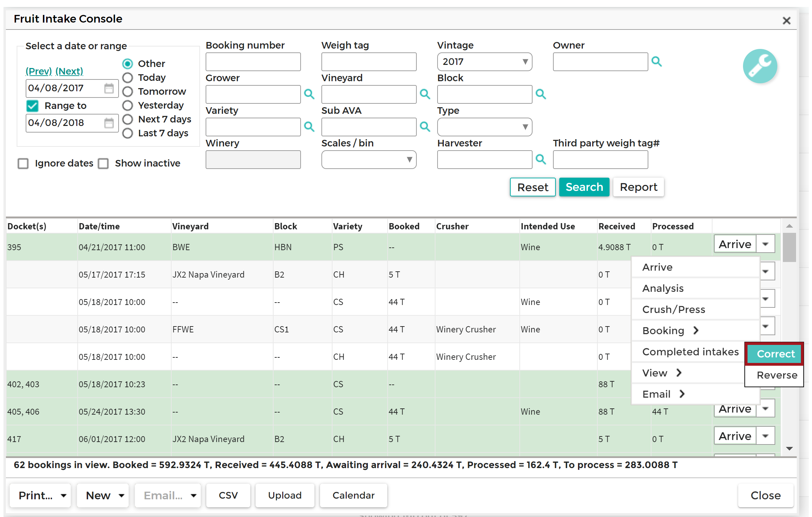Viewport: 812px width, 517px height.
Task: Expand Arrive dropdown arrow for docket 405, 406
Action: click(x=765, y=409)
